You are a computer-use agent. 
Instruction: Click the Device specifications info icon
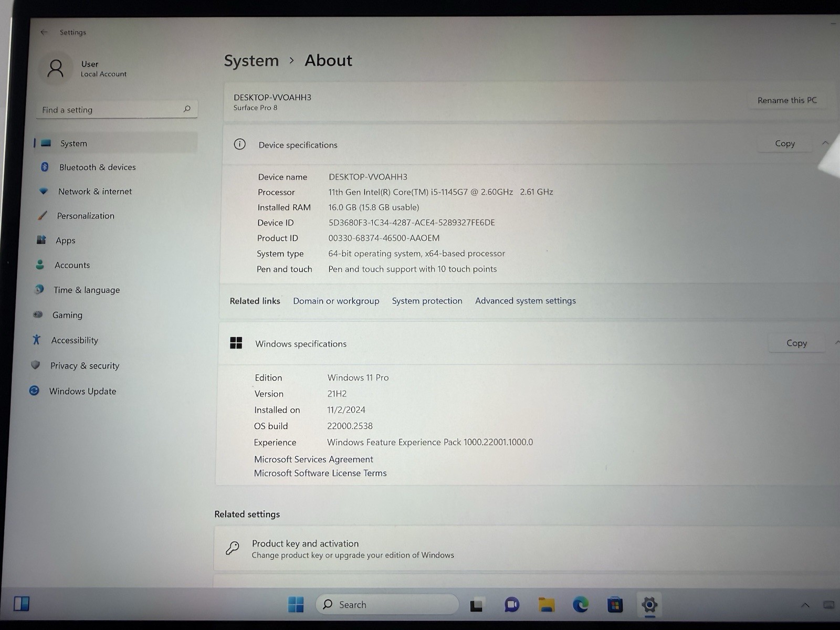(239, 144)
